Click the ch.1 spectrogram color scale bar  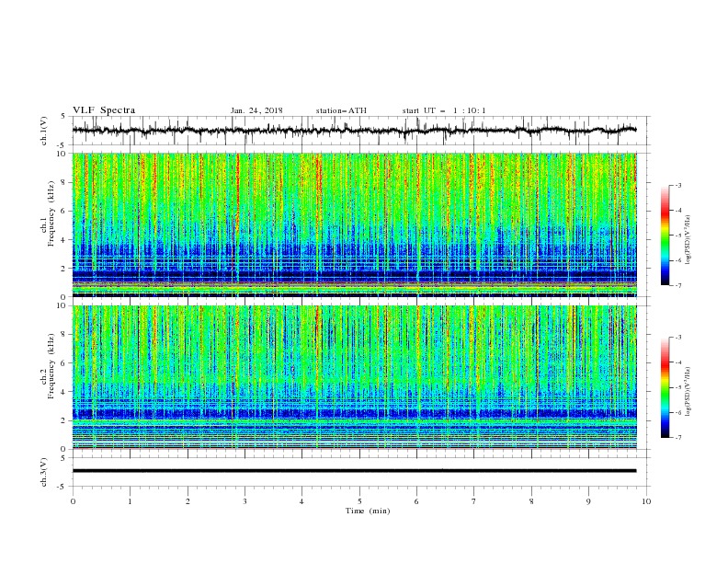click(x=665, y=236)
